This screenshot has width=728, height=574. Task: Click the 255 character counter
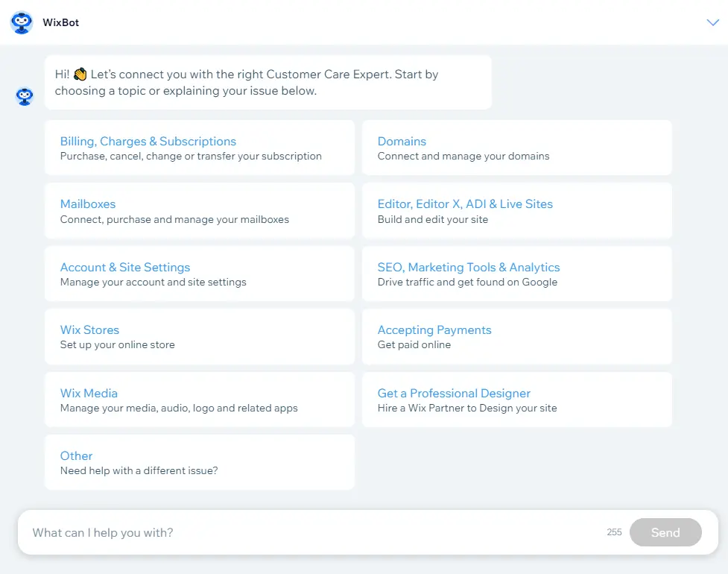click(614, 532)
